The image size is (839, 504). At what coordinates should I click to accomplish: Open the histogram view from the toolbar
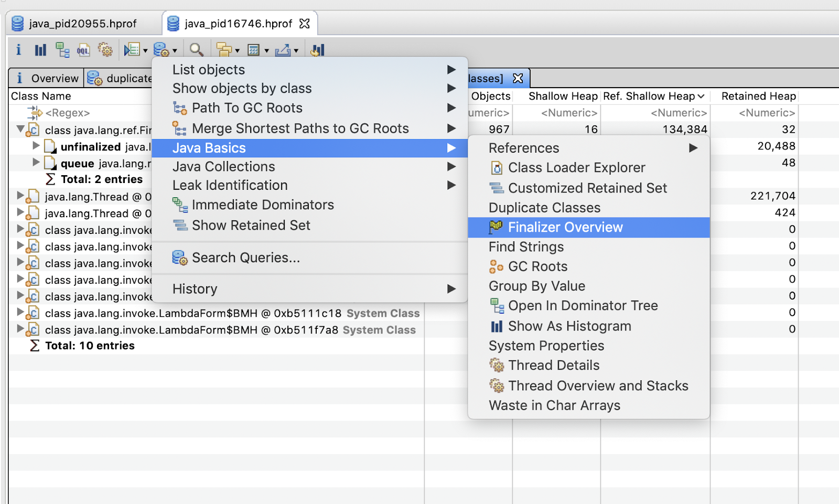[x=40, y=49]
